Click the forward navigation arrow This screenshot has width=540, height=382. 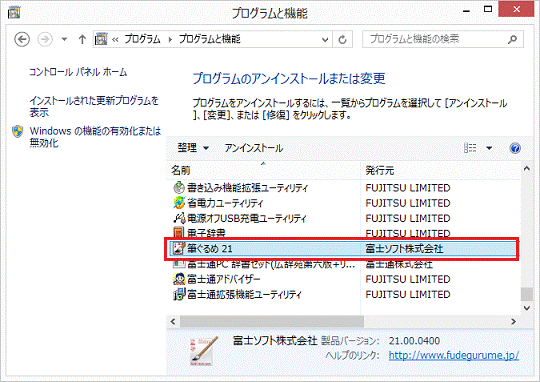45,39
